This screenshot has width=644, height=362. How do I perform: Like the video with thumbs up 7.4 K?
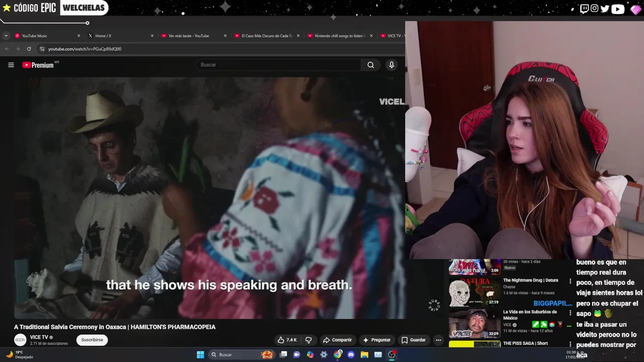[287, 340]
